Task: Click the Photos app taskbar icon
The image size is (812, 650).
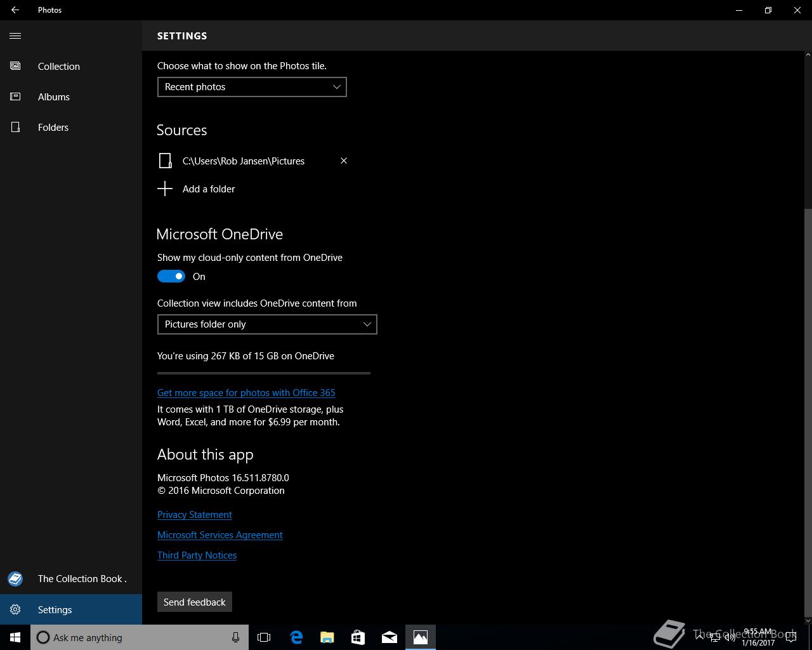Action: (421, 637)
